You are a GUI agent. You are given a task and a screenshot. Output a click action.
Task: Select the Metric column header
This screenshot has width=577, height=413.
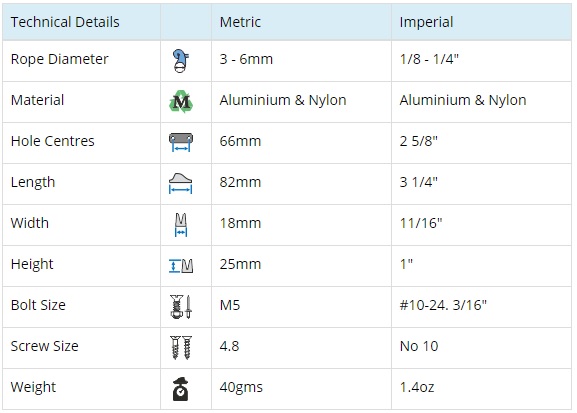(240, 22)
